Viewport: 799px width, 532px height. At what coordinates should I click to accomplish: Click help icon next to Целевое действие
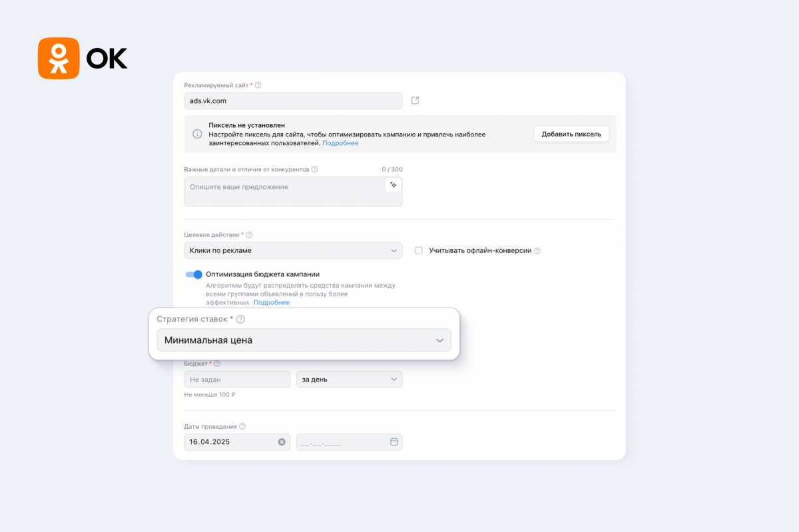click(249, 235)
